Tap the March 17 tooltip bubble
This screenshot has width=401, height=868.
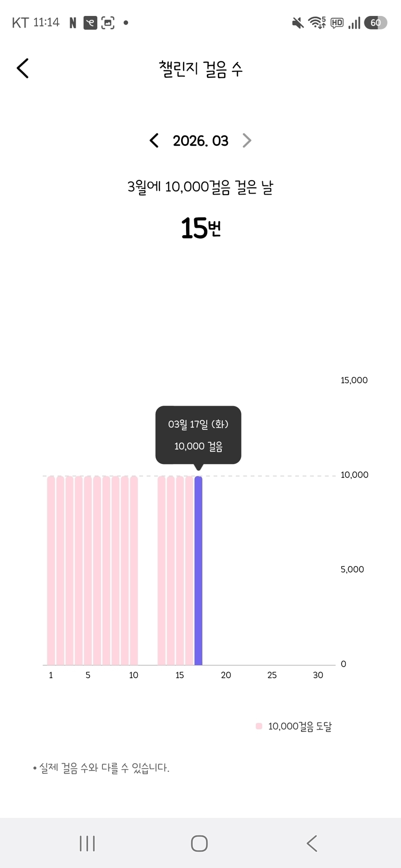pyautogui.click(x=198, y=435)
